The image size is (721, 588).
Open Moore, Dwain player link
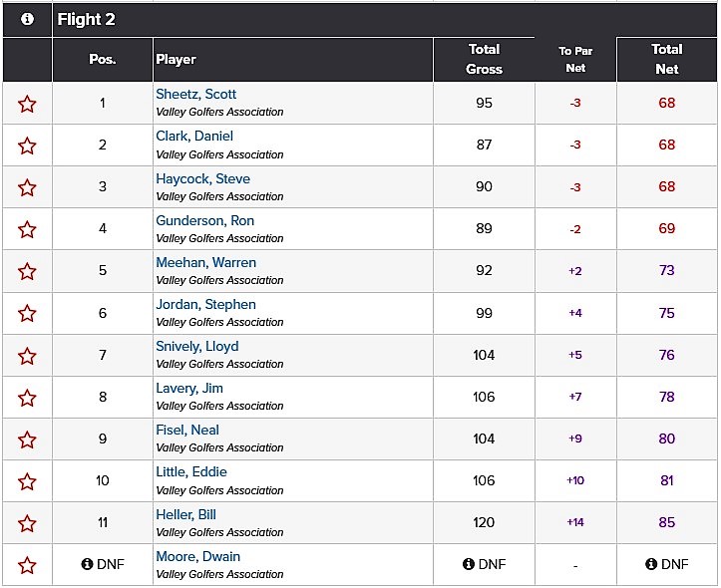pyautogui.click(x=197, y=556)
